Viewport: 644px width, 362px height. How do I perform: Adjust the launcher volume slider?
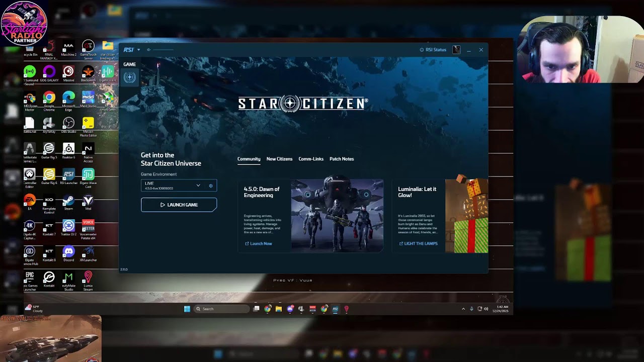tap(164, 50)
